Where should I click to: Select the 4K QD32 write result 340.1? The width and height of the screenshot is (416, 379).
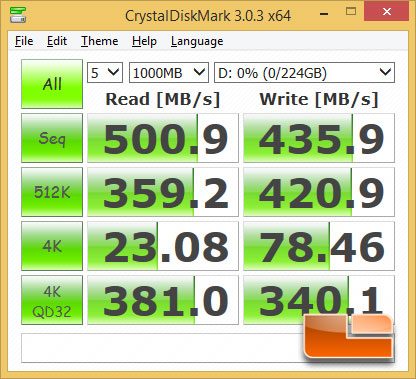[x=319, y=300]
